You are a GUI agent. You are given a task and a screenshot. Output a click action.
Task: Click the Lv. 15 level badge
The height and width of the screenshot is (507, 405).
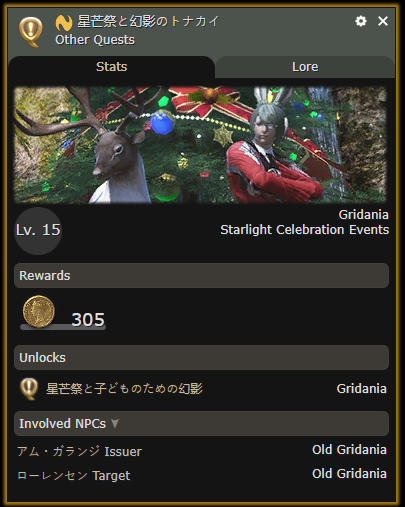pyautogui.click(x=38, y=231)
